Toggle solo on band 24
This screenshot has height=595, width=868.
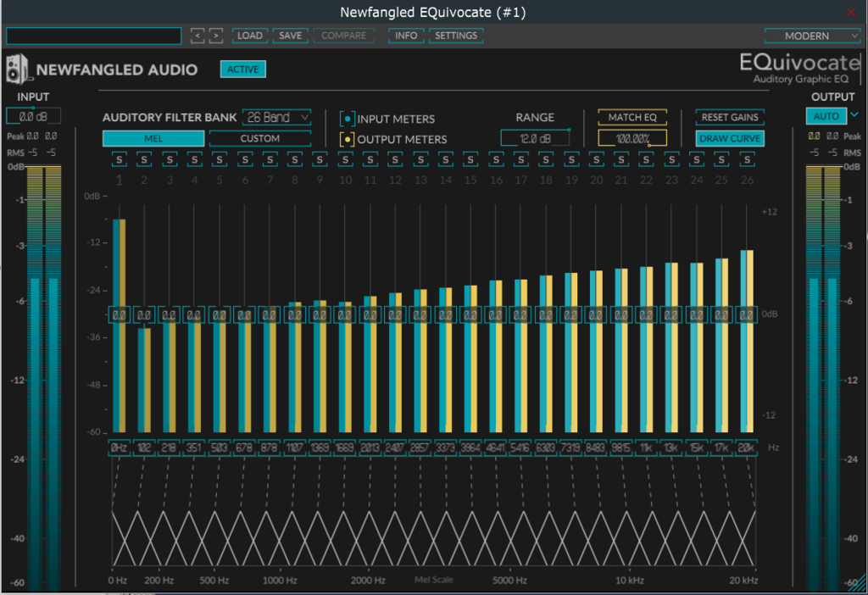[x=697, y=160]
